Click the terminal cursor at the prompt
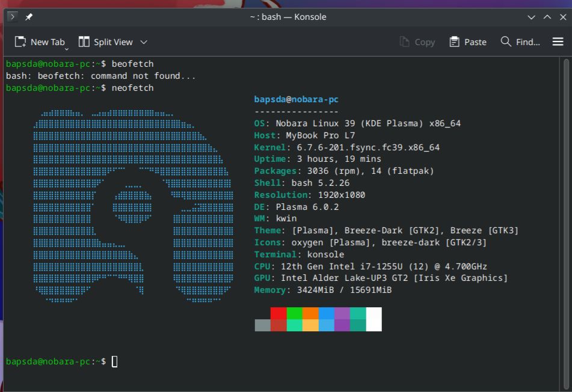572x392 pixels. pyautogui.click(x=114, y=361)
